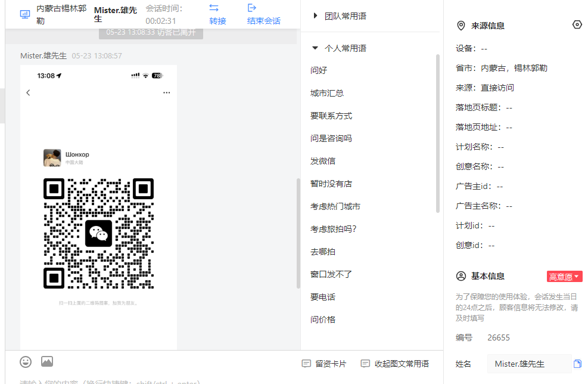
Task: Click the location pin icon by 来源信息
Action: coord(461,26)
